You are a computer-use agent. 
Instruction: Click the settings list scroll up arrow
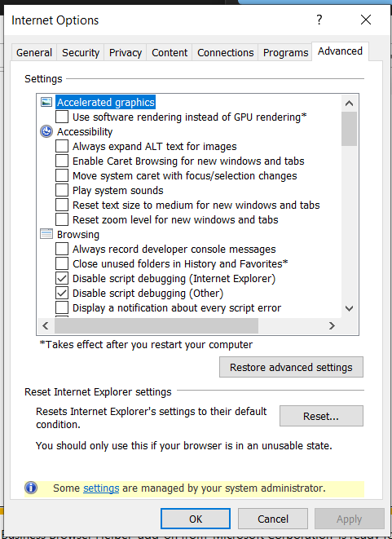coord(350,103)
